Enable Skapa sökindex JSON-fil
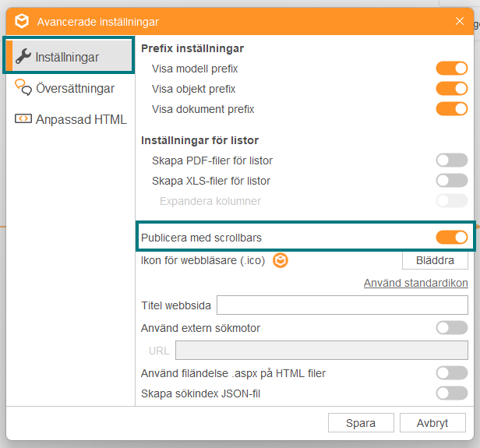Image resolution: width=480 pixels, height=448 pixels. coord(452,393)
